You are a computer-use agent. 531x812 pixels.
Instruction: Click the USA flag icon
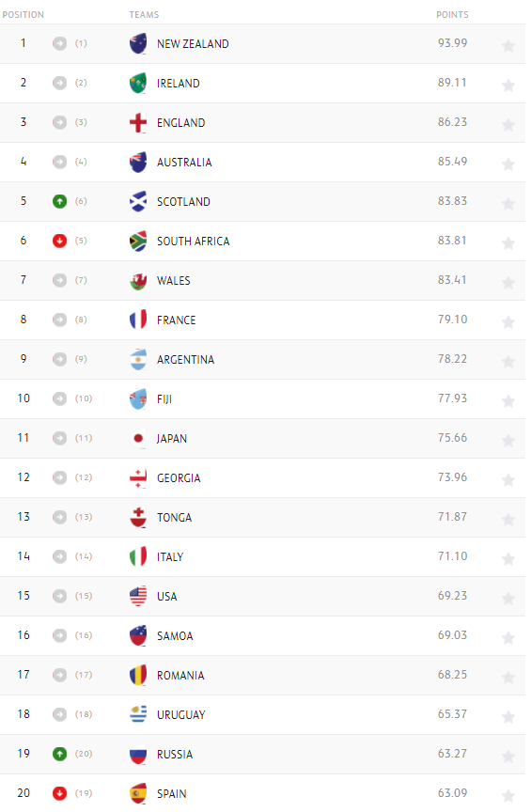[x=138, y=596]
